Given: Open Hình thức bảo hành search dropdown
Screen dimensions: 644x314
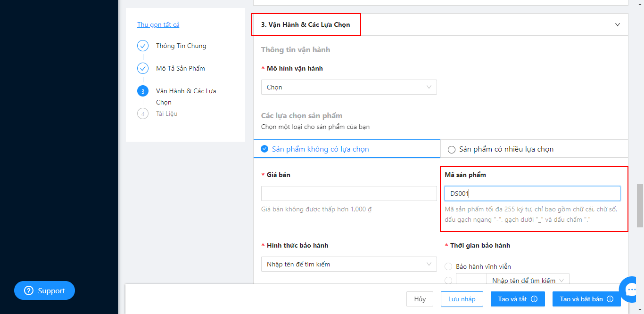Looking at the screenshot, I should (349, 264).
